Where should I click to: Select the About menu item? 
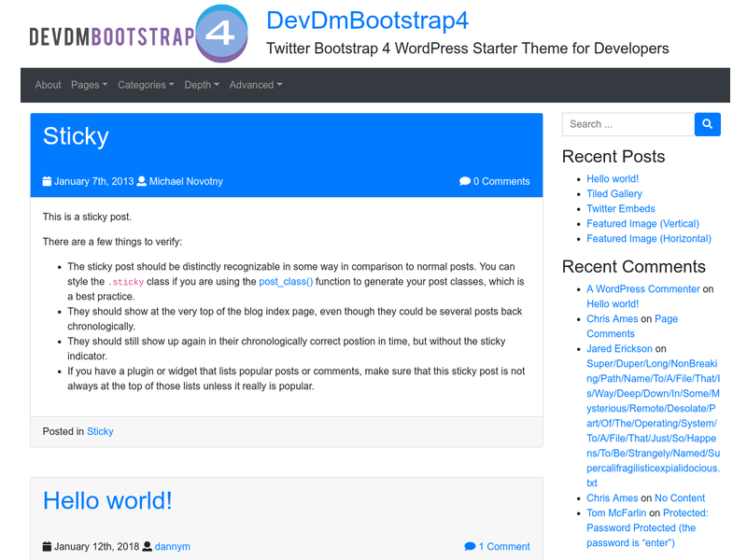(48, 85)
